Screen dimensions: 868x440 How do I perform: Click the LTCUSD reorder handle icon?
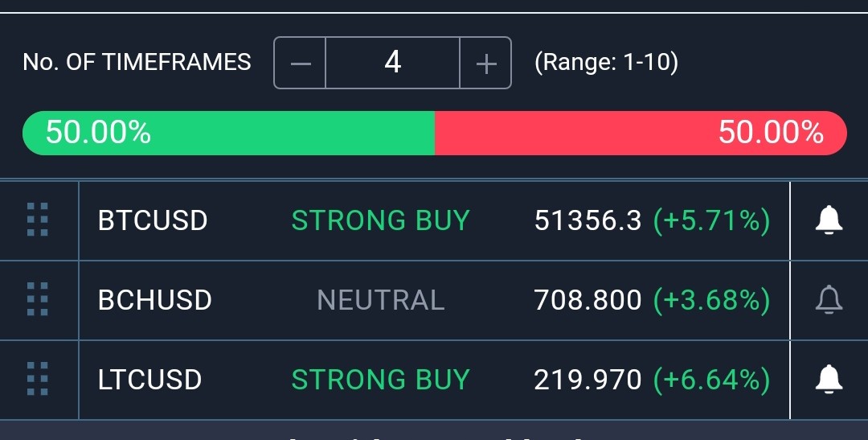coord(38,379)
